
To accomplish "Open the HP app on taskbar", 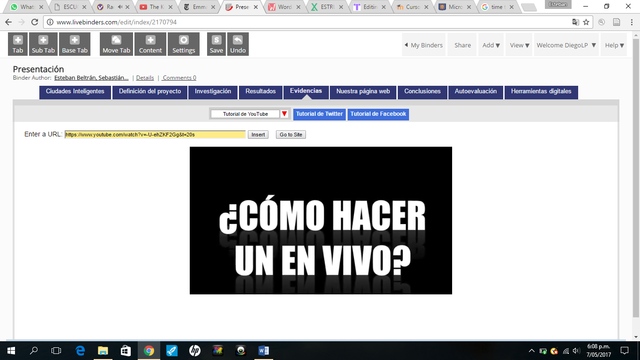I will point(195,351).
